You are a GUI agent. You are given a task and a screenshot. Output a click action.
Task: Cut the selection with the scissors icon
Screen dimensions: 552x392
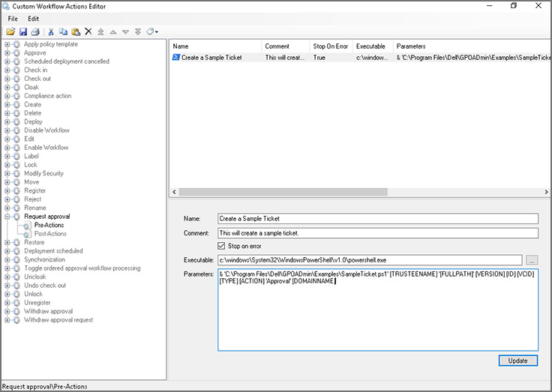pyautogui.click(x=51, y=31)
